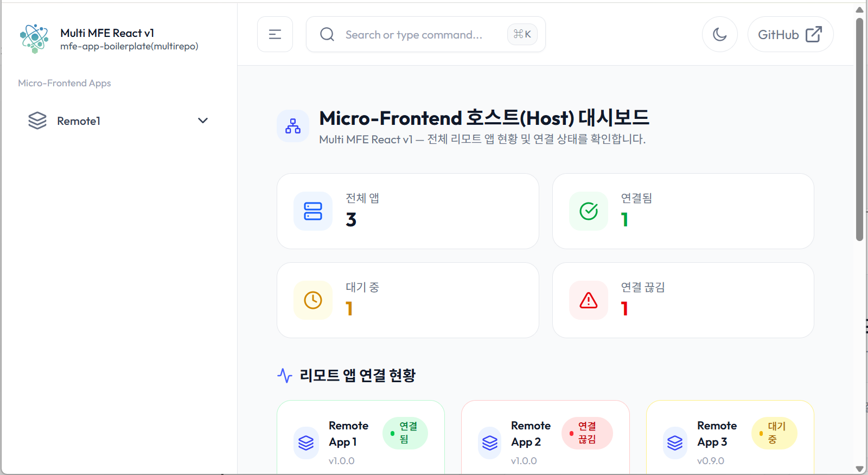Image resolution: width=868 pixels, height=475 pixels.
Task: Click the stacked layers icon beside Remote1
Action: pos(37,121)
